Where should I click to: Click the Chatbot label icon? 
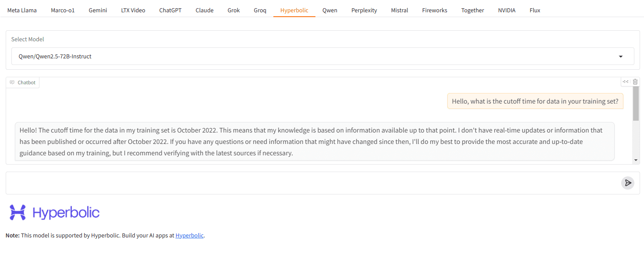coord(12,83)
